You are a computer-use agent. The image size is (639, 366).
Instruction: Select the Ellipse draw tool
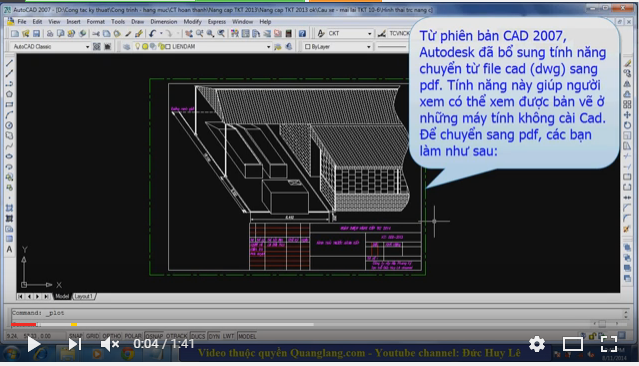click(x=9, y=157)
